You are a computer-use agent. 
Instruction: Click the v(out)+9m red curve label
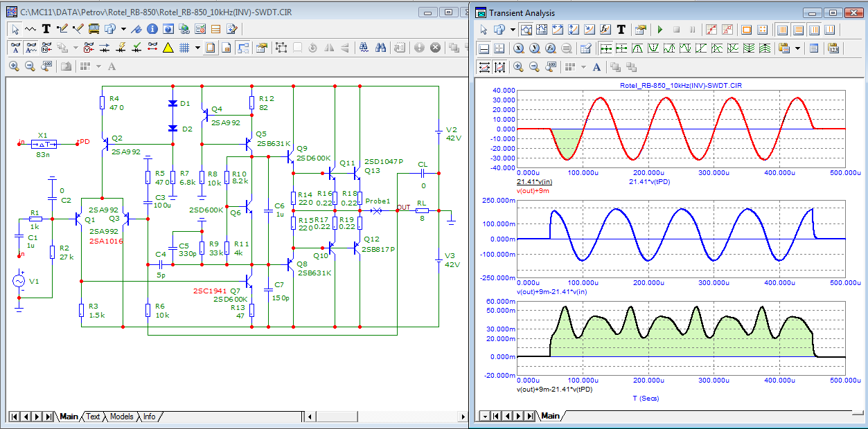(x=533, y=190)
